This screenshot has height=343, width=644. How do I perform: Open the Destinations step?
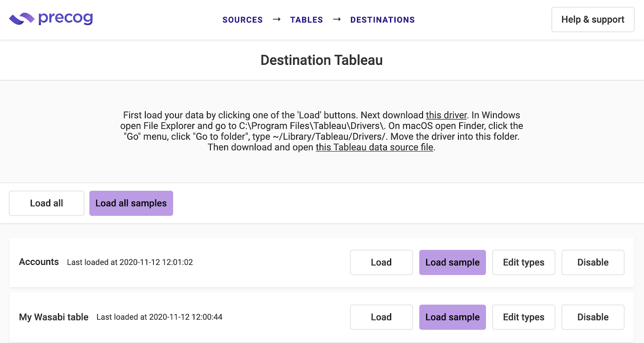[x=382, y=20]
